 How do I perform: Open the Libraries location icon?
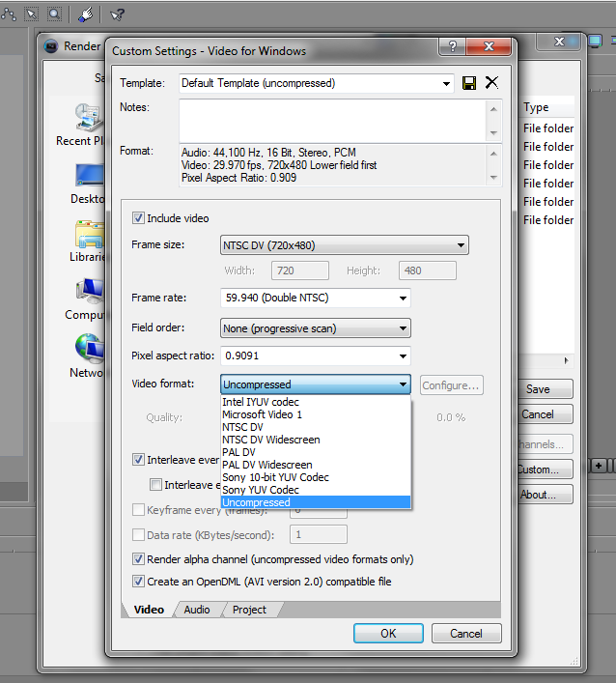click(89, 235)
